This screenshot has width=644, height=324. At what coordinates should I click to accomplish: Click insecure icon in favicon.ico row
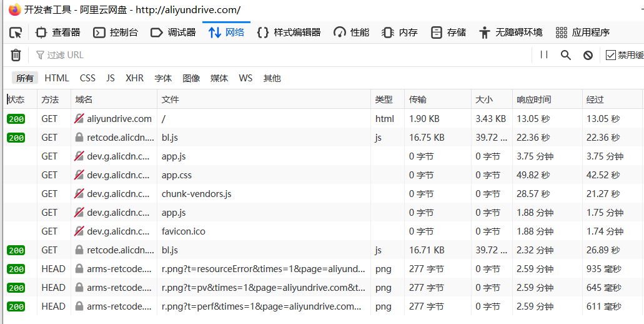click(x=79, y=231)
